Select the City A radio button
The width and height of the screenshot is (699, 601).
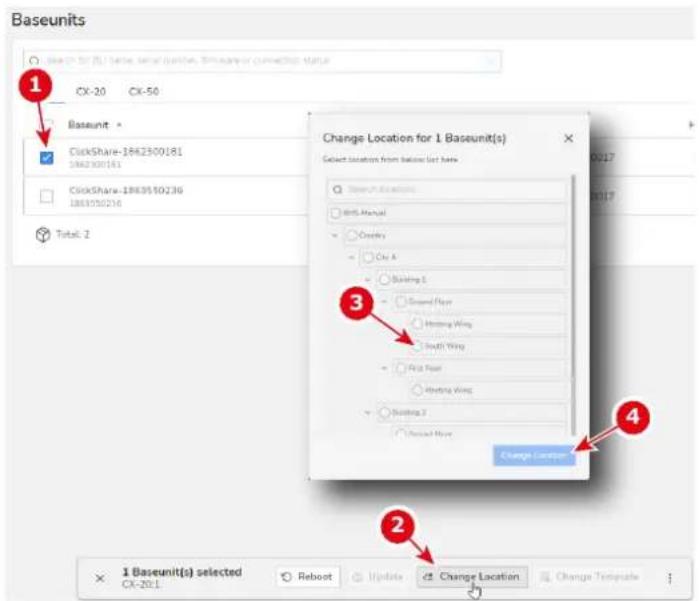click(x=368, y=257)
